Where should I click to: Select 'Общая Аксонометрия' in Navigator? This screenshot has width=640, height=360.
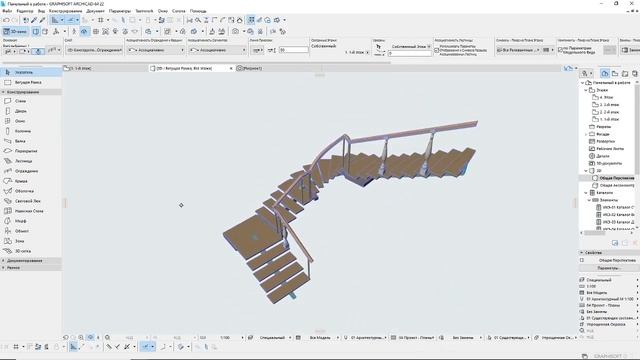pyautogui.click(x=616, y=185)
